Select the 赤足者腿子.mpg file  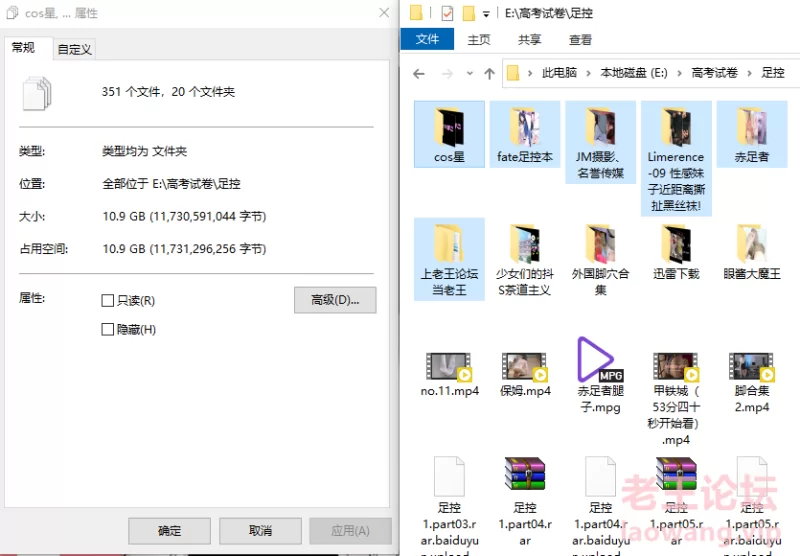(601, 376)
